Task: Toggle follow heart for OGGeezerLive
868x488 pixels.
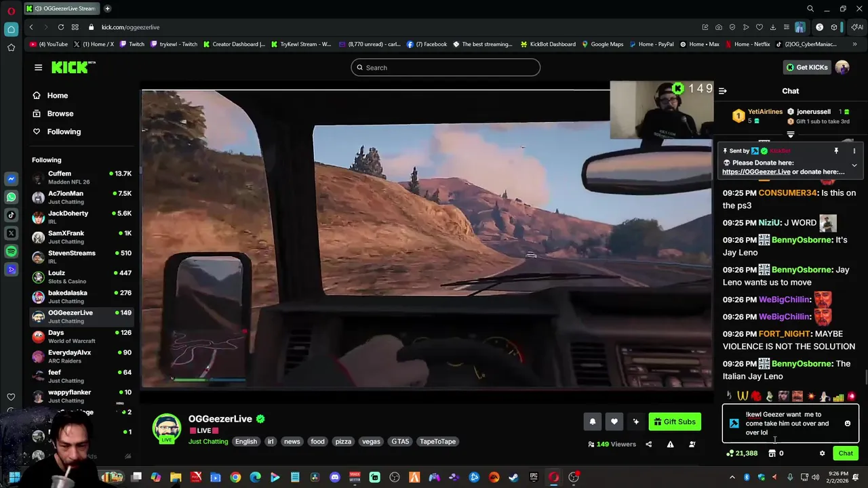Action: [x=614, y=422]
